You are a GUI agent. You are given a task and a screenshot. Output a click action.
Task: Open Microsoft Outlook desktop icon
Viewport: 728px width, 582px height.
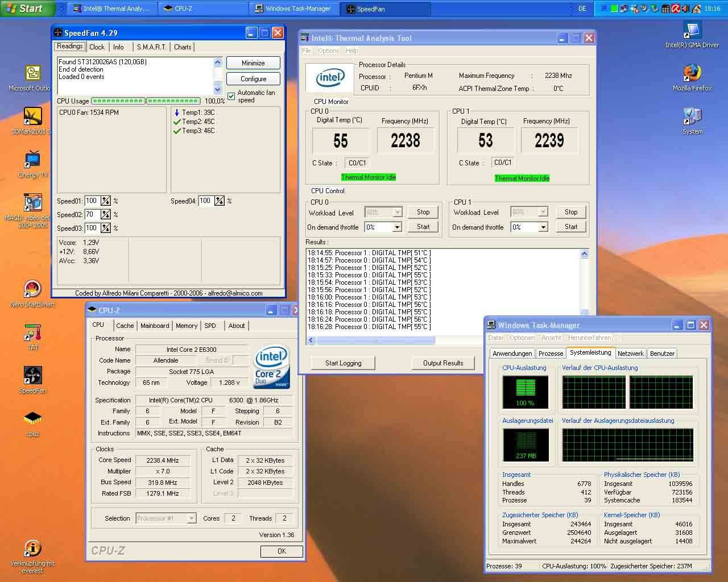pos(32,74)
